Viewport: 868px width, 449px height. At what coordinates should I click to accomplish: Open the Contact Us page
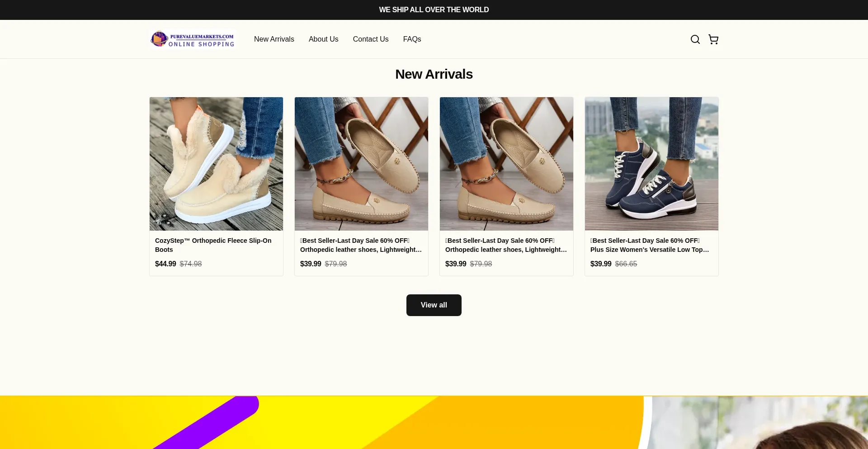click(371, 39)
